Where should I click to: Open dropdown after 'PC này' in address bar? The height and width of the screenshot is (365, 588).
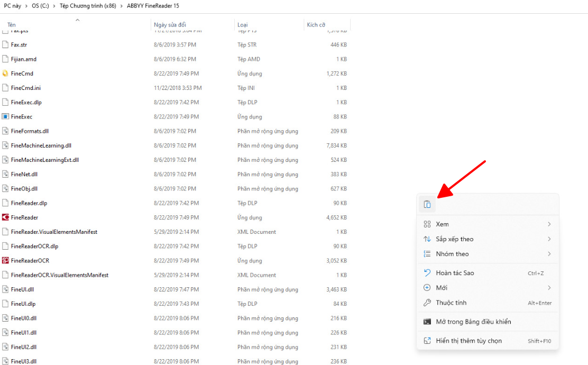click(26, 6)
